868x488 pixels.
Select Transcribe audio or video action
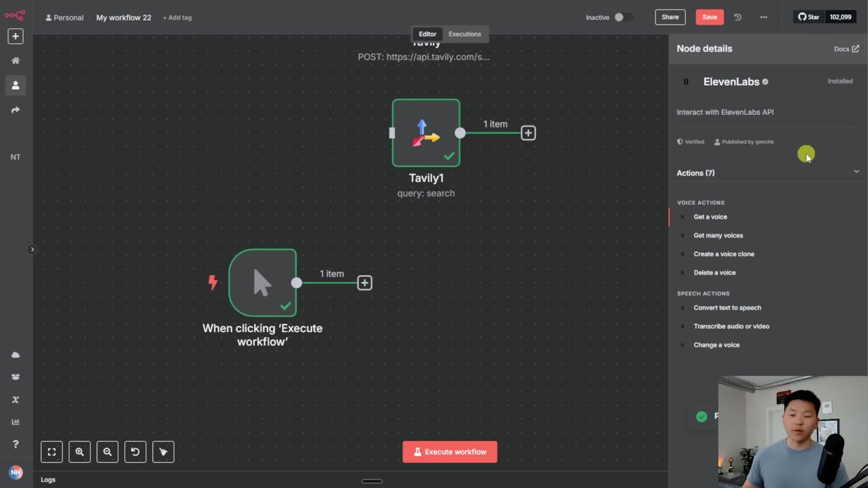tap(732, 327)
